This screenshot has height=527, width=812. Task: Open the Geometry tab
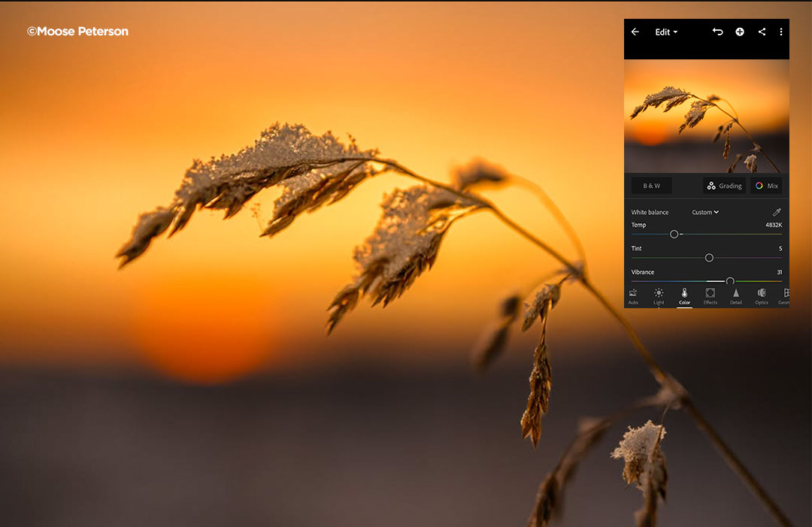784,297
